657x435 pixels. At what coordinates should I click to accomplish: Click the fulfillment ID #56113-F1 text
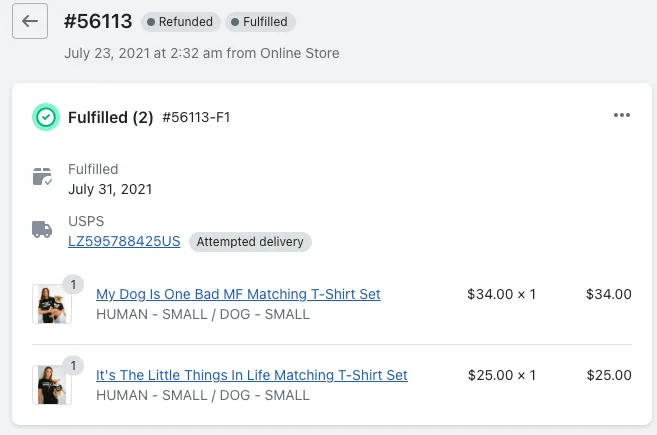[x=196, y=117]
